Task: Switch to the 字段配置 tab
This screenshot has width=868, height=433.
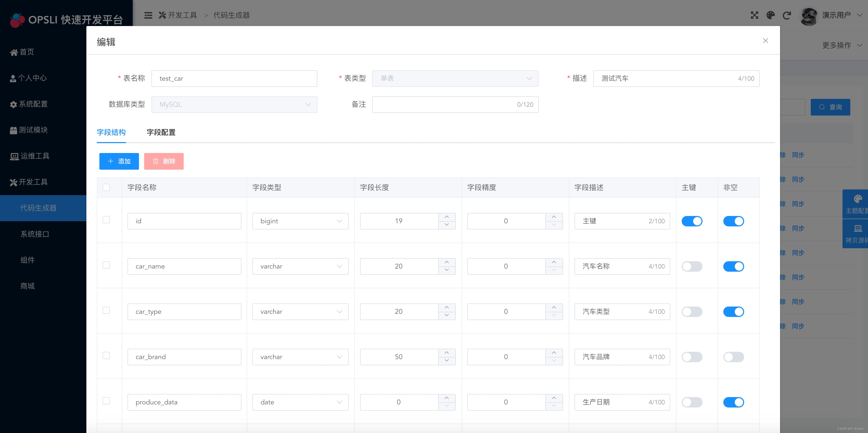Action: tap(161, 132)
